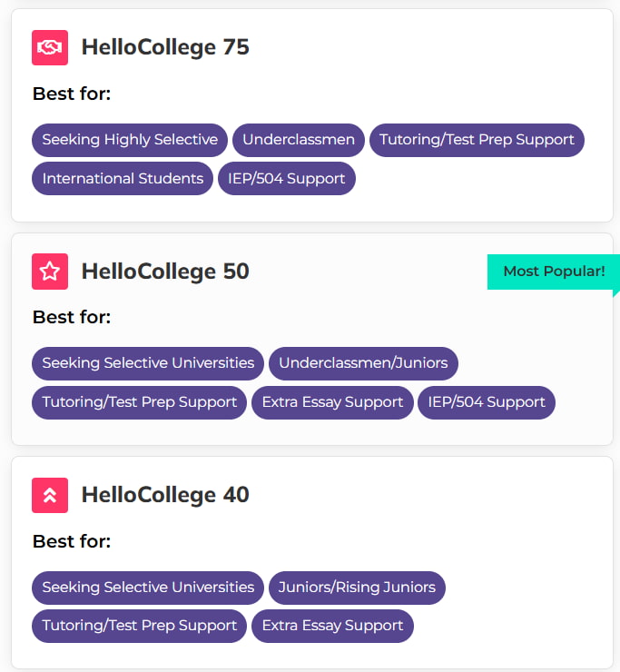
Task: Click the handshake icon beside HelloCollege 75
Action: click(x=50, y=47)
